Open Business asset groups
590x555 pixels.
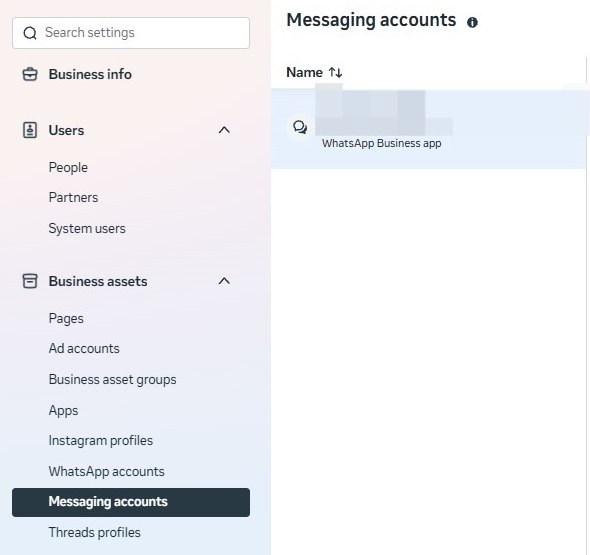tap(113, 380)
